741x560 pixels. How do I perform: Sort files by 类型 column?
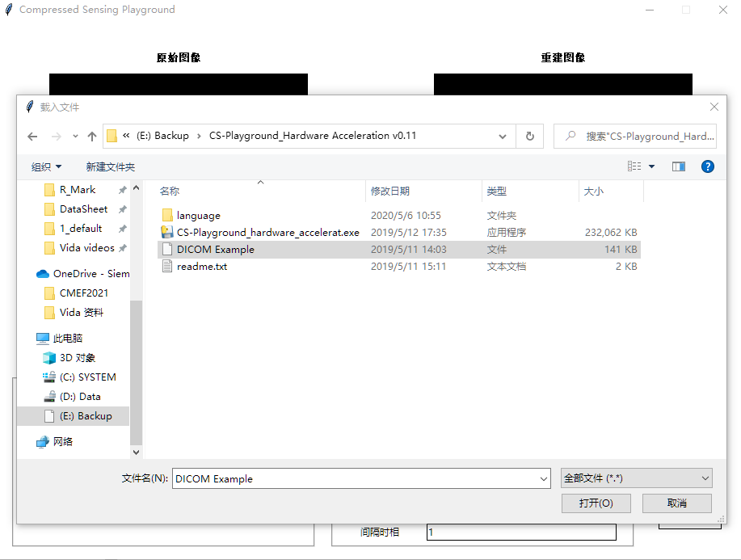coord(497,192)
